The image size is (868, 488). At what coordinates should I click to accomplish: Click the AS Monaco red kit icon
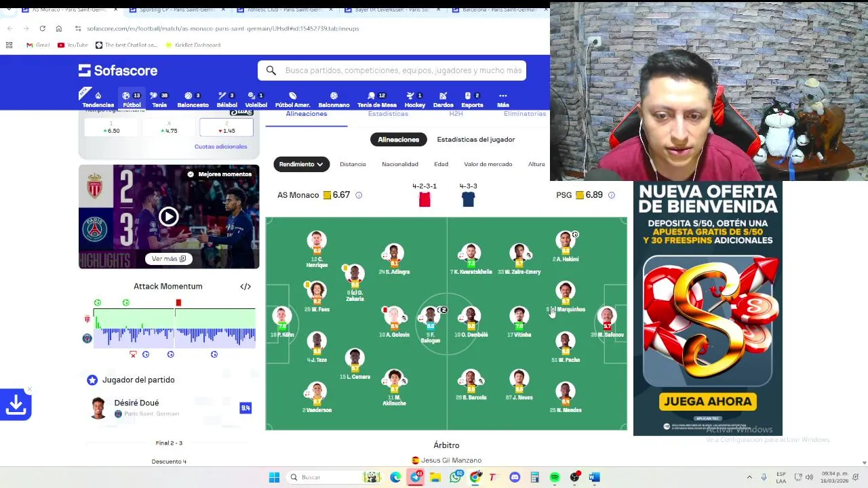tap(425, 199)
